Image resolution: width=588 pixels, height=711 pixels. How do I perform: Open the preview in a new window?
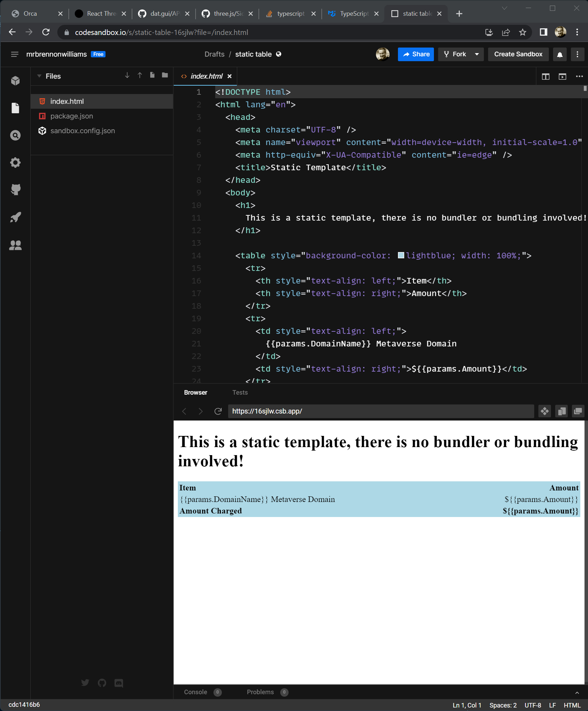578,411
